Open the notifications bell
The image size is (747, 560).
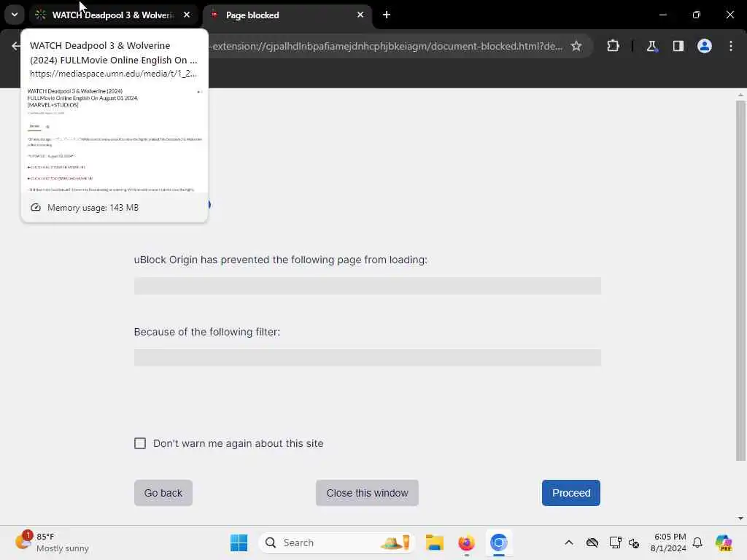[697, 542]
